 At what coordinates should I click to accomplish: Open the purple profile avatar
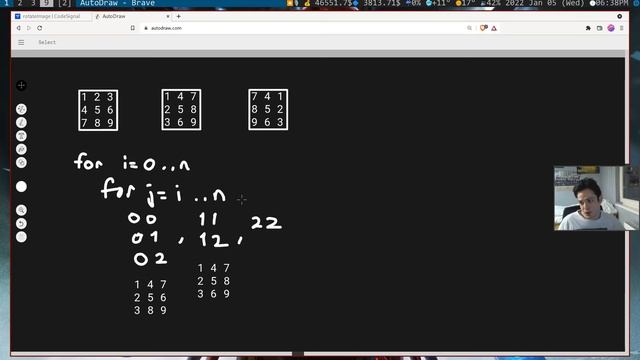click(x=611, y=28)
